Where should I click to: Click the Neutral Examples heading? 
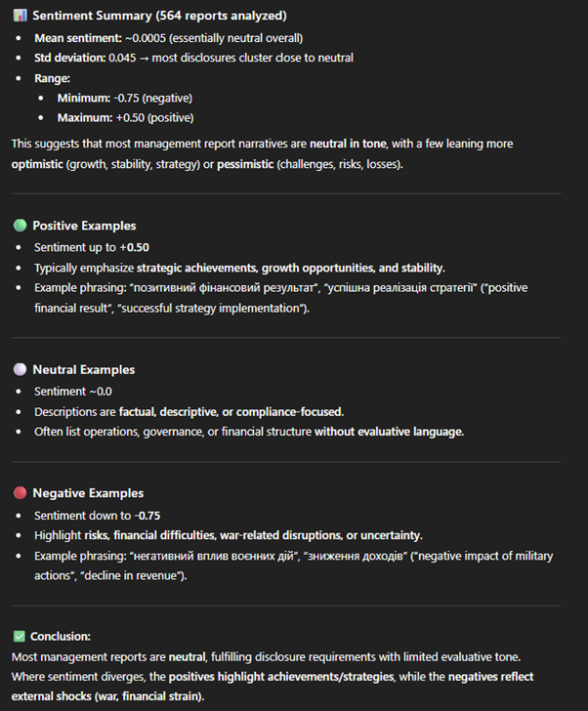point(83,370)
